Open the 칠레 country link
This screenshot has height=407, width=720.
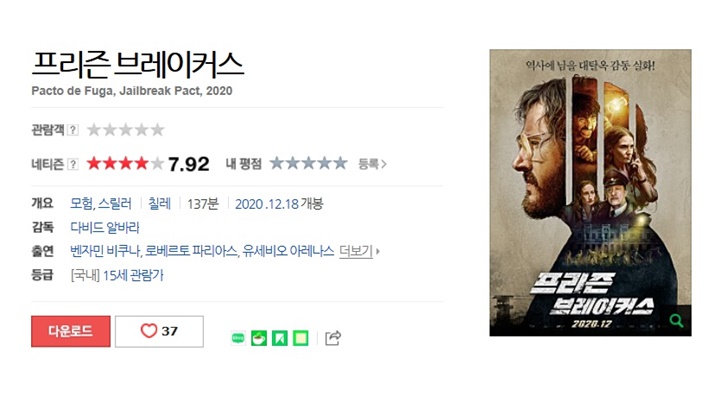(159, 204)
